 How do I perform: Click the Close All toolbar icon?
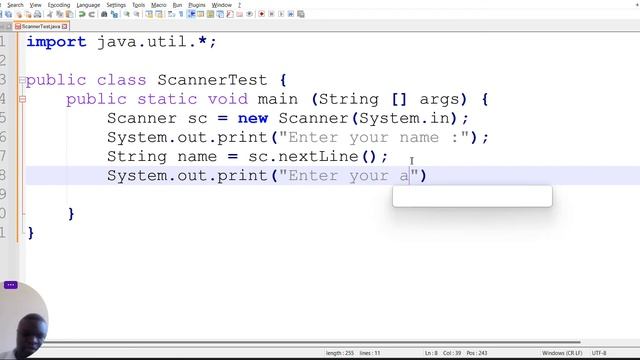[x=28, y=14]
